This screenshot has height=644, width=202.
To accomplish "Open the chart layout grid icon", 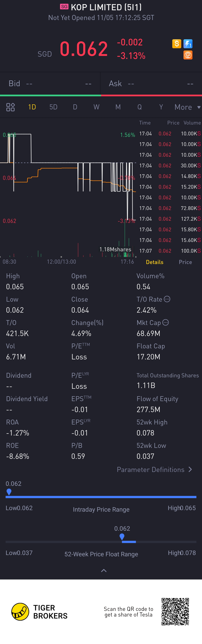I will click(x=10, y=107).
